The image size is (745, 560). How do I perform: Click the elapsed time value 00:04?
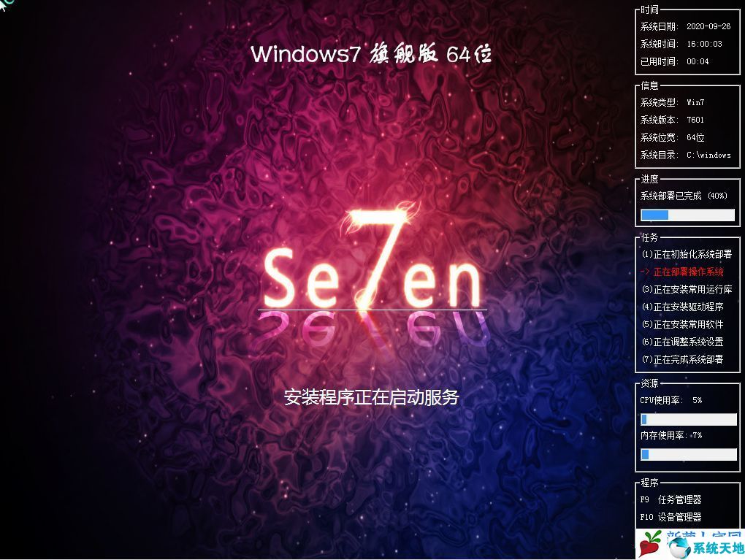point(698,62)
